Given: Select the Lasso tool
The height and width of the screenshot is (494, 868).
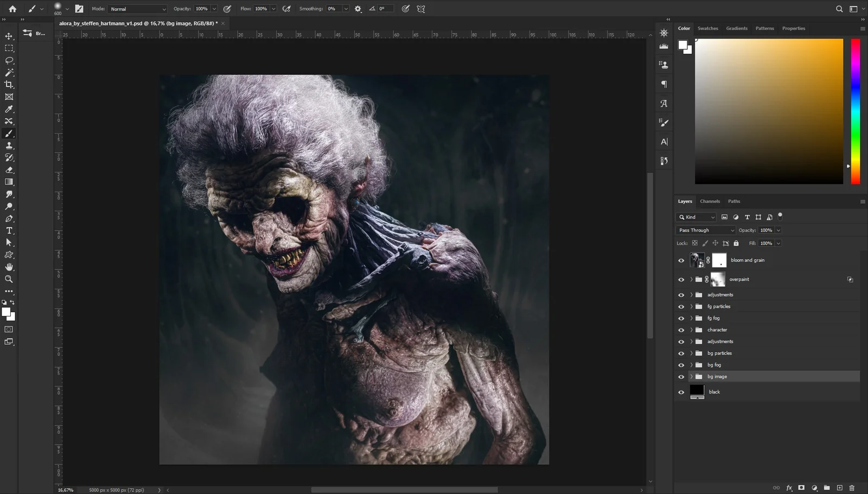Looking at the screenshot, I should point(9,60).
